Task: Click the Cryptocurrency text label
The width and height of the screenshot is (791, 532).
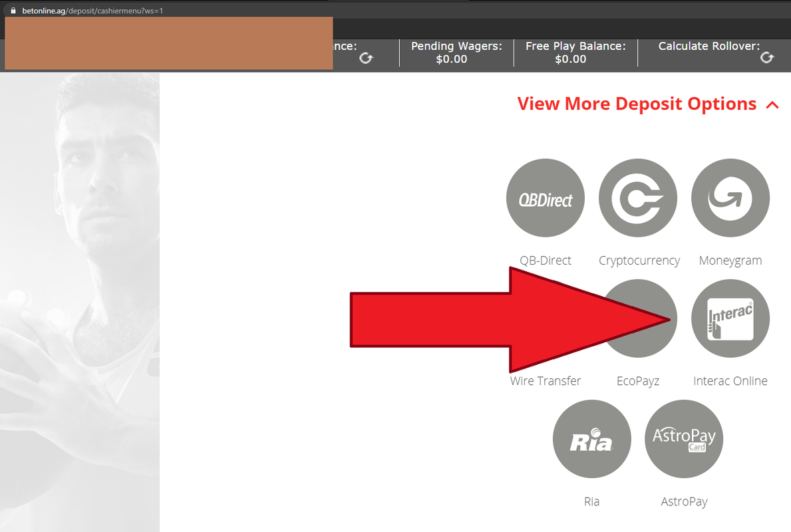Action: [639, 261]
